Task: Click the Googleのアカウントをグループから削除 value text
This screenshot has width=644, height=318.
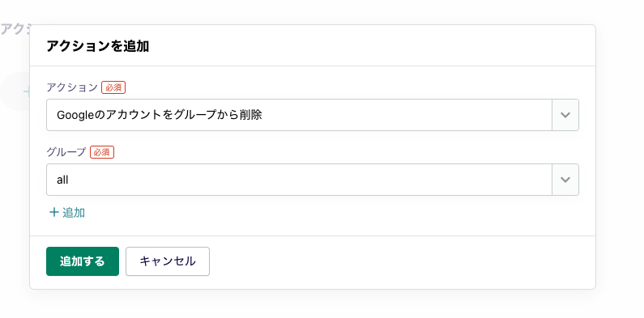Action: pos(160,115)
